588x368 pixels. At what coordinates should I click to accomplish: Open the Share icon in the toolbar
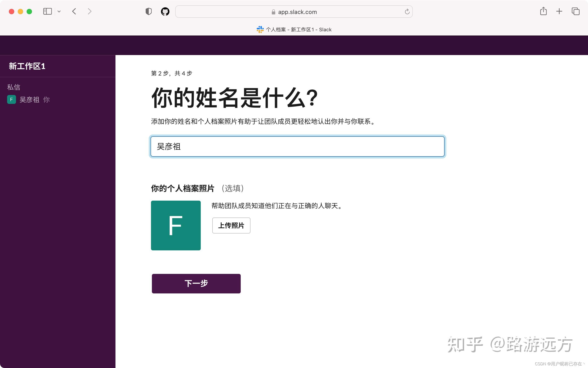tap(543, 12)
